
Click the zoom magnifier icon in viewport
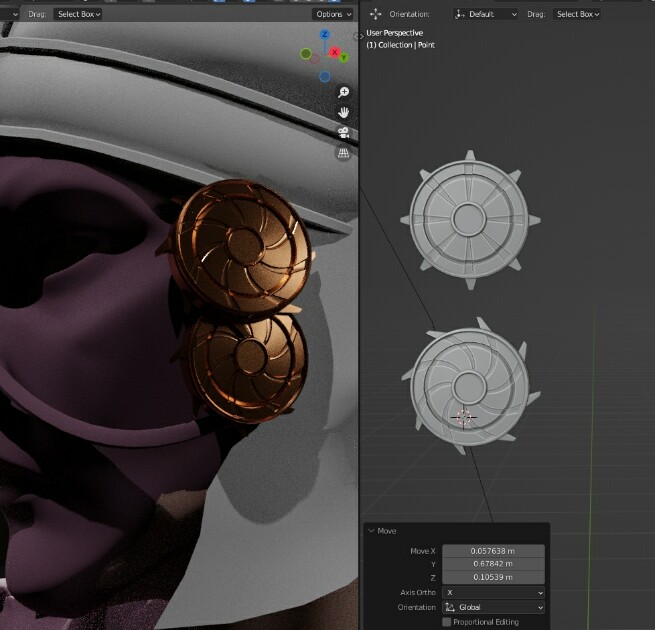point(343,92)
